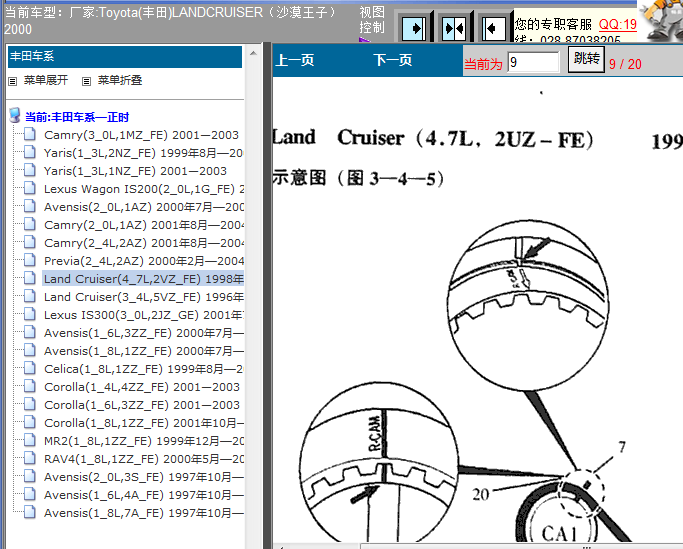
Task: Click document icon for Yaris(1_3L,1NZ_FE)
Action: tap(30, 169)
